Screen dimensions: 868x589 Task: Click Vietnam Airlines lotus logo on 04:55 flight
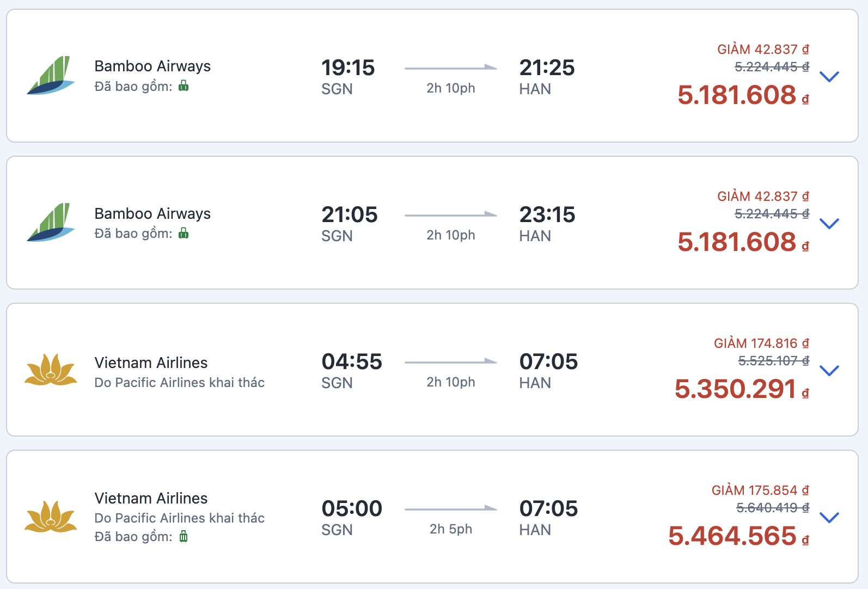(x=51, y=370)
